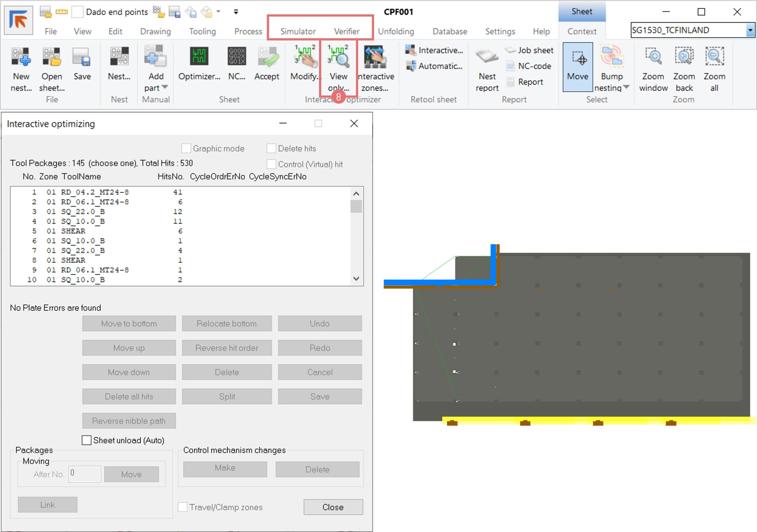Screen dimensions: 757x532
Task: Switch to the Database tab
Action: coord(449,31)
